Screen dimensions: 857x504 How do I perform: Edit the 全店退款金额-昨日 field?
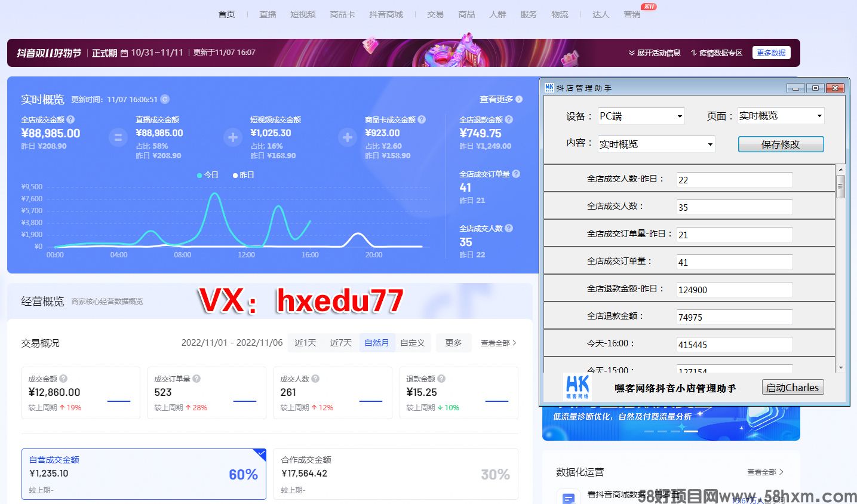coord(735,290)
